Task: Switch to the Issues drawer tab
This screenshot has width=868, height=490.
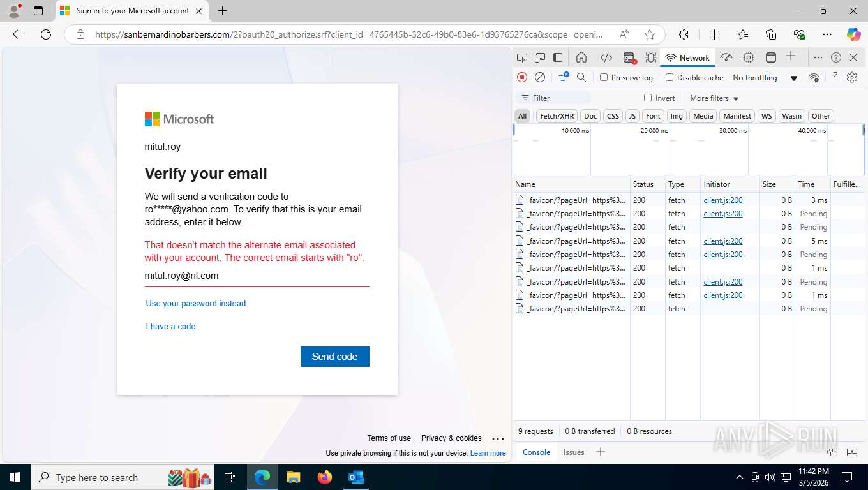Action: point(574,452)
